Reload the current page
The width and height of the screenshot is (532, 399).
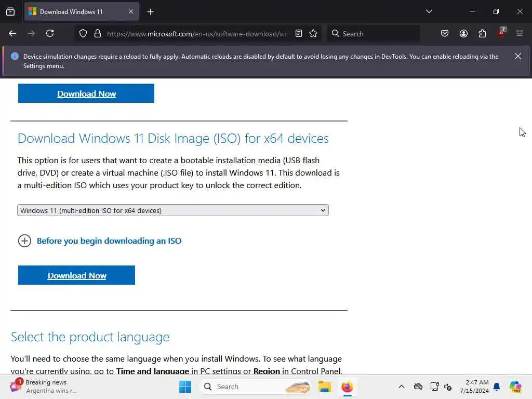pos(50,33)
